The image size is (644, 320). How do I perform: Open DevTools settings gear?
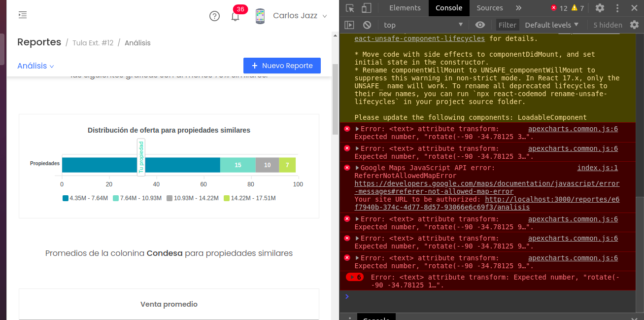tap(599, 8)
